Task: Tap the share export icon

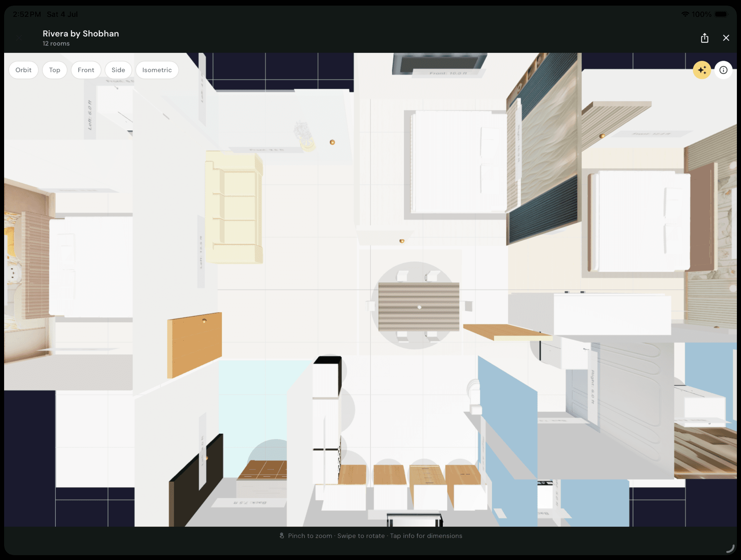Action: (x=705, y=38)
